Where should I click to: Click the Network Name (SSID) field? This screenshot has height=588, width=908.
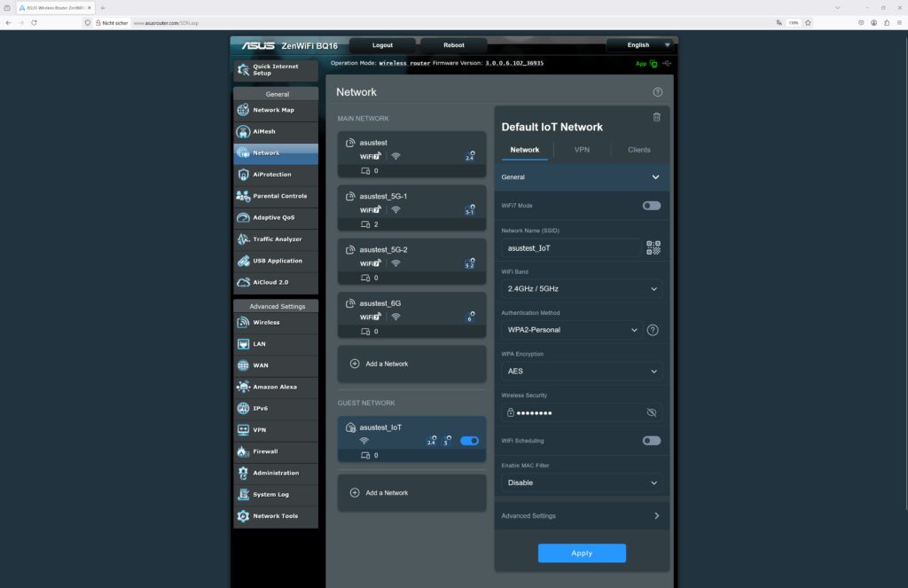click(571, 248)
